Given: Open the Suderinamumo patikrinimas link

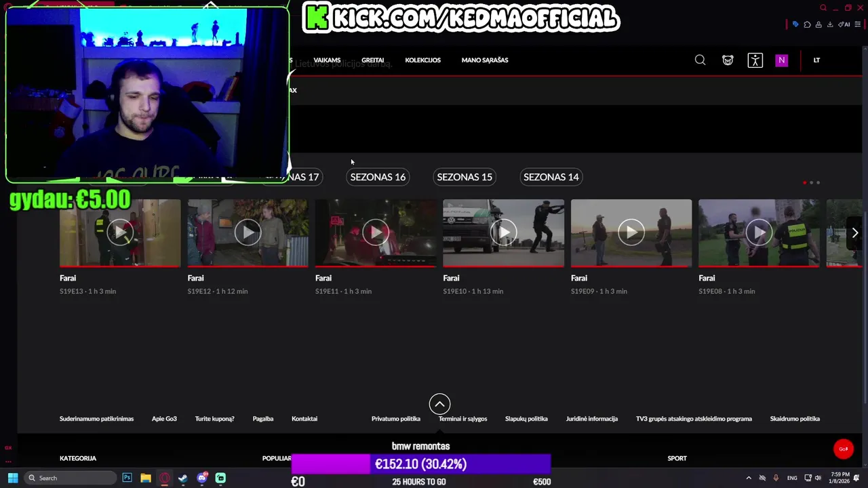Looking at the screenshot, I should 96,419.
